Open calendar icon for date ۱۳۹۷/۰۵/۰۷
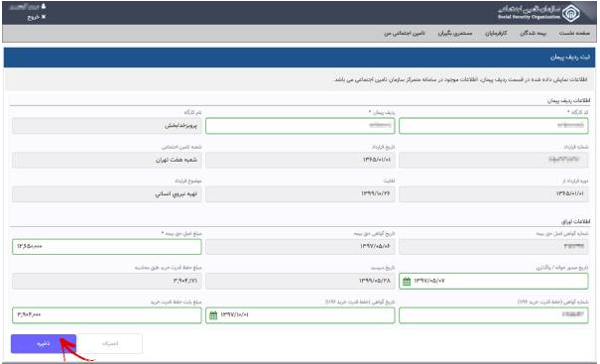This screenshot has height=364, width=600. click(x=407, y=282)
